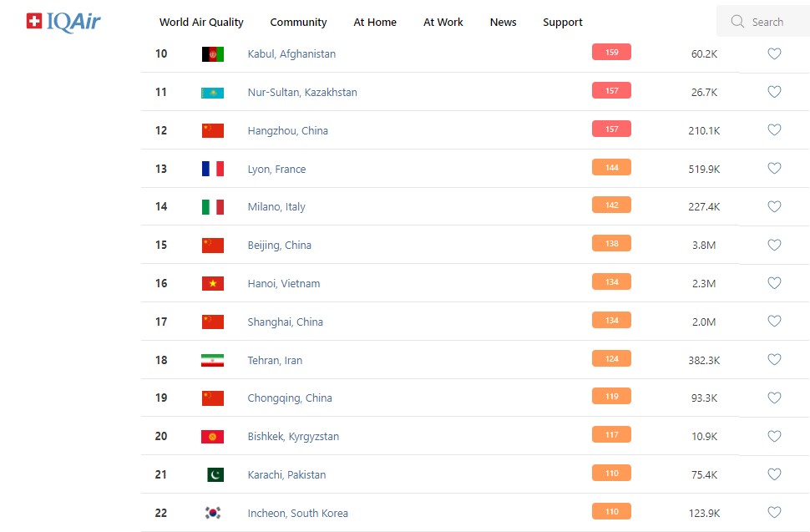This screenshot has width=810, height=532.
Task: Open the Hanoi, Vietnam link
Action: [283, 284]
